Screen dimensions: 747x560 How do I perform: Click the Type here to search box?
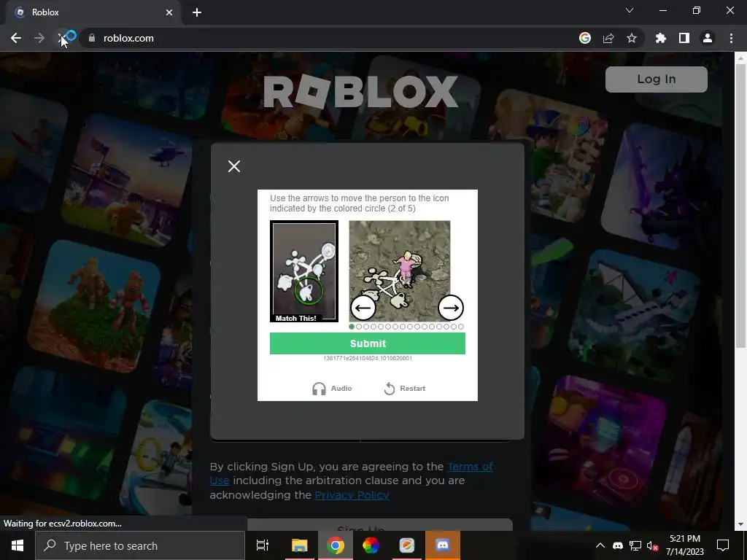pyautogui.click(x=140, y=545)
